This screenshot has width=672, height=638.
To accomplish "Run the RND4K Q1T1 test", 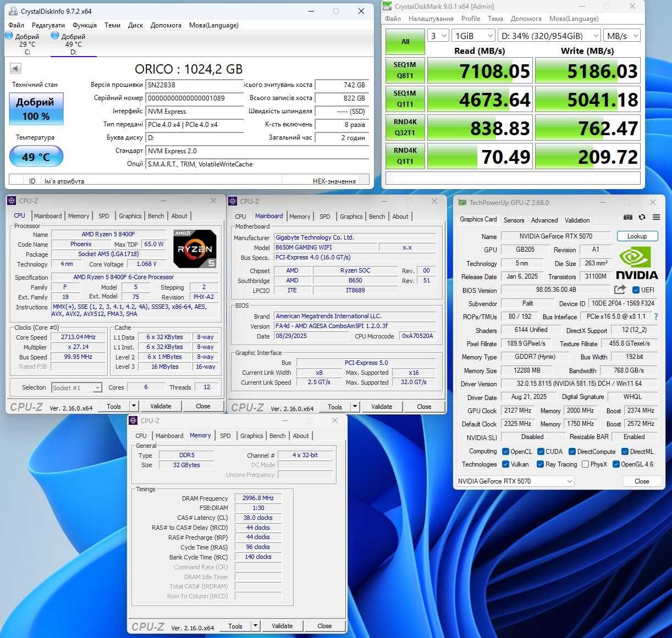I will [405, 156].
